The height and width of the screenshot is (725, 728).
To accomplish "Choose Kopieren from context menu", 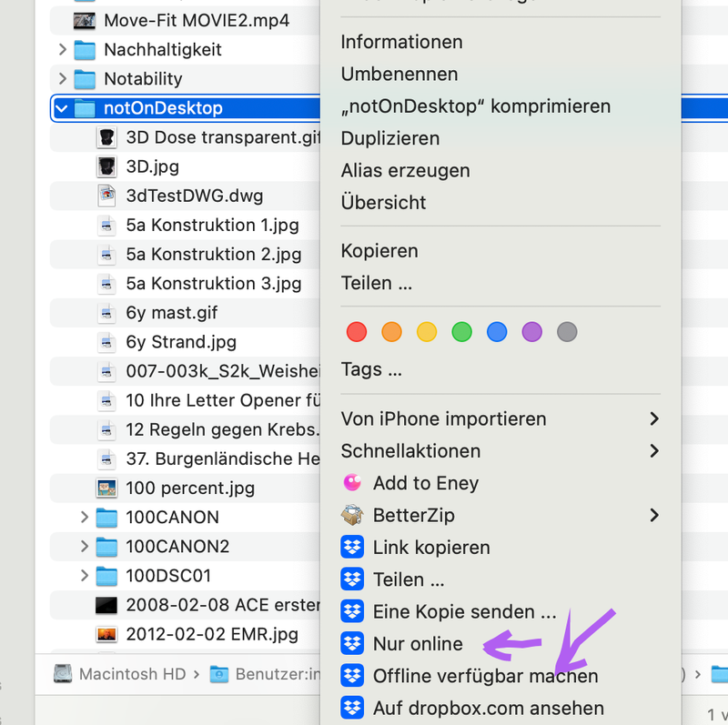I will point(379,251).
